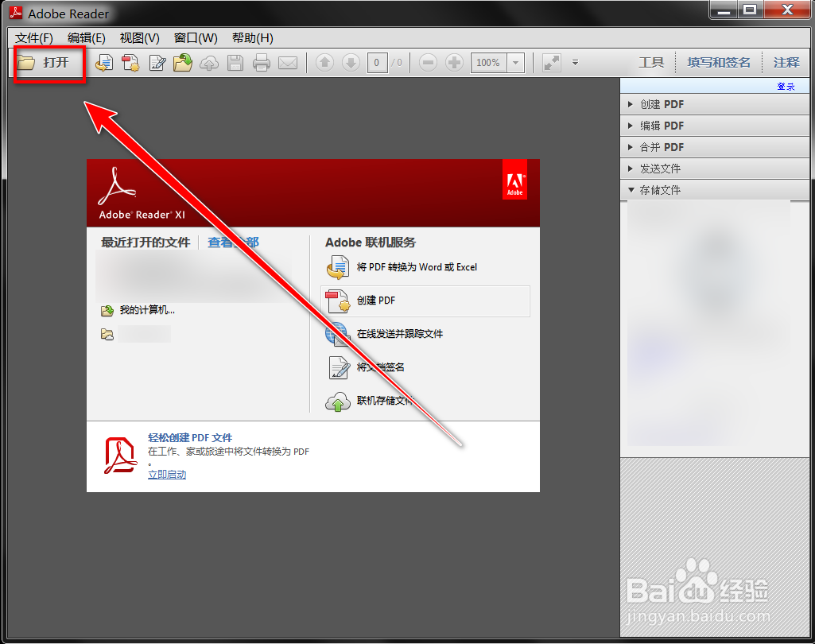Click 将 PDF 转换为 Word 或 Excel
This screenshot has height=644, width=815.
coord(417,267)
